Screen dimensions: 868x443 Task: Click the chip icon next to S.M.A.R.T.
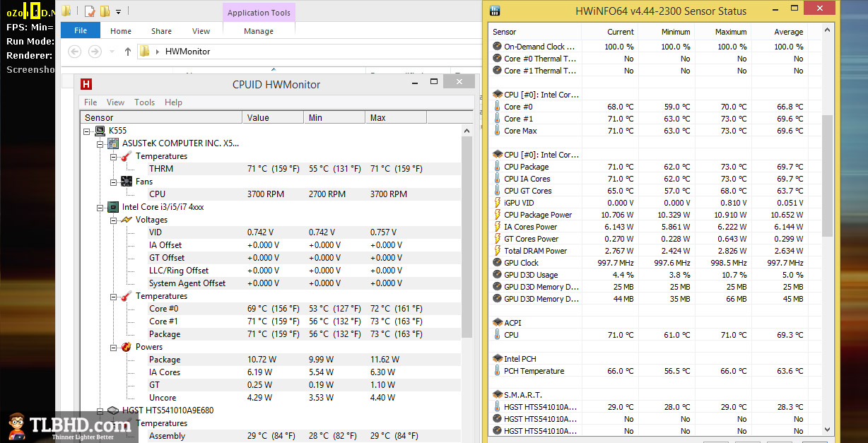click(x=497, y=395)
